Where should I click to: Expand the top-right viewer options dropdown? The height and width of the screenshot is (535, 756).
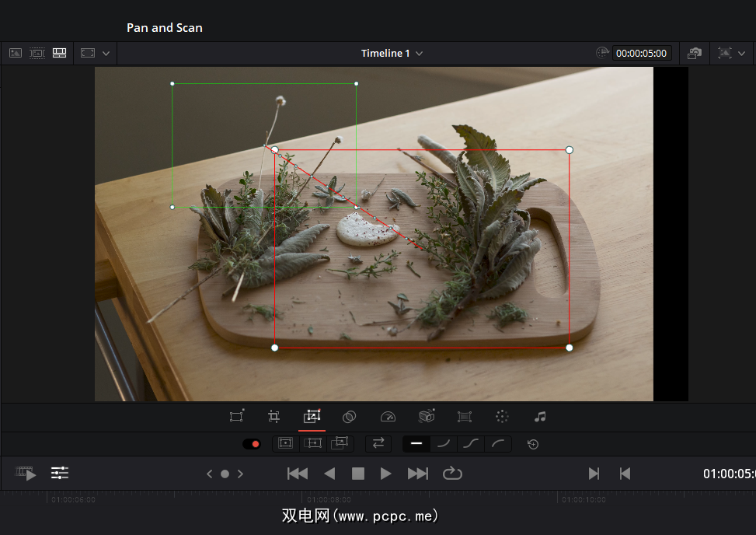(741, 54)
